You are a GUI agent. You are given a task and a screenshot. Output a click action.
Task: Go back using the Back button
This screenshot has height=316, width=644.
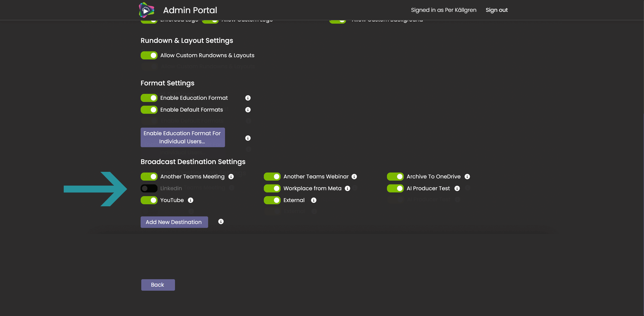pos(158,285)
